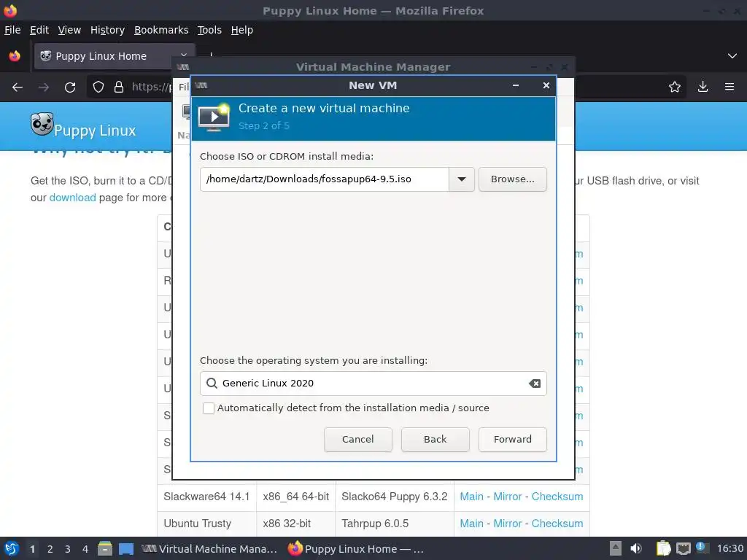
Task: Click the show desktop taskbar icon
Action: 126,549
